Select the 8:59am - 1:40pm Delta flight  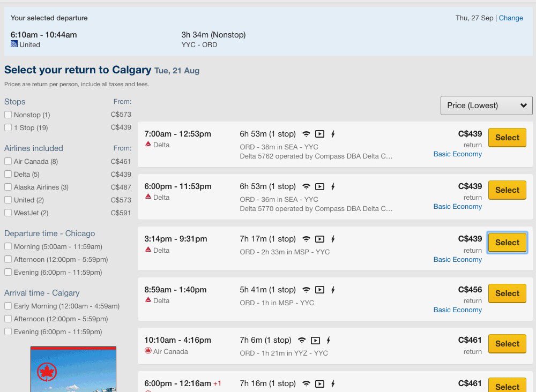507,293
